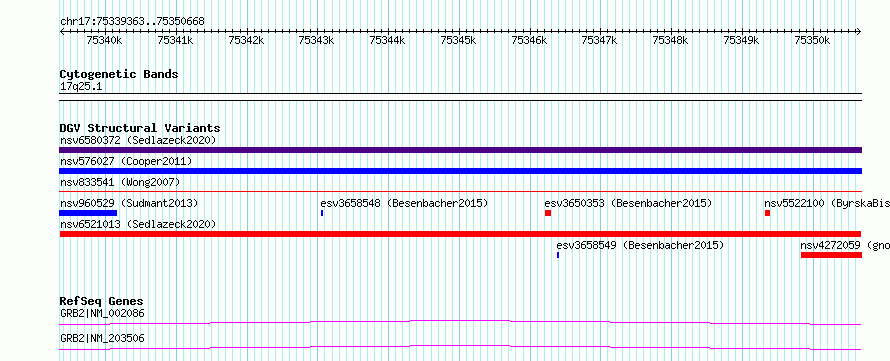The image size is (890, 361).
Task: Click the nsv6521013 (Sedlazeck2020) label
Action: [138, 224]
